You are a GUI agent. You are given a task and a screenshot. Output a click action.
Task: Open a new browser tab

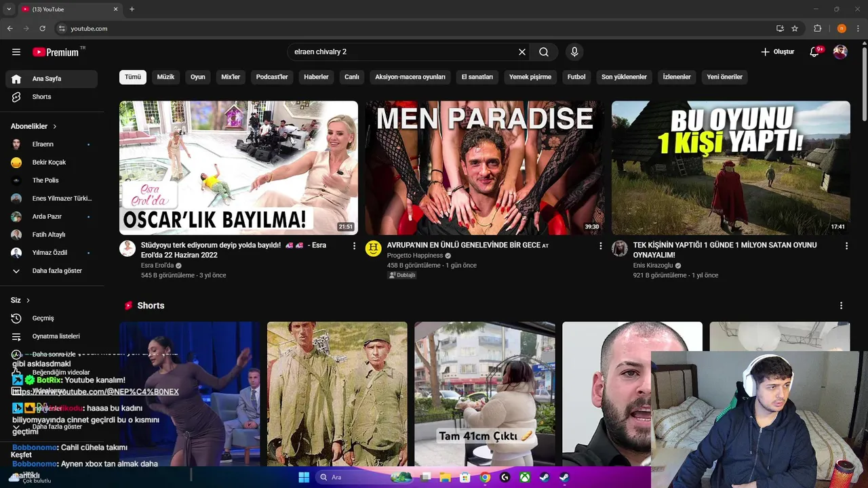pos(132,9)
